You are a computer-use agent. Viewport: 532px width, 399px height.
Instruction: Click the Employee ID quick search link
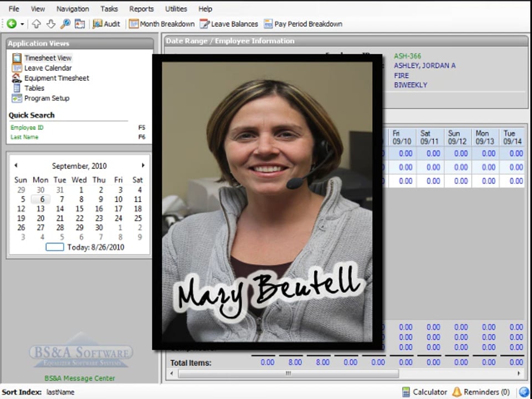(27, 127)
